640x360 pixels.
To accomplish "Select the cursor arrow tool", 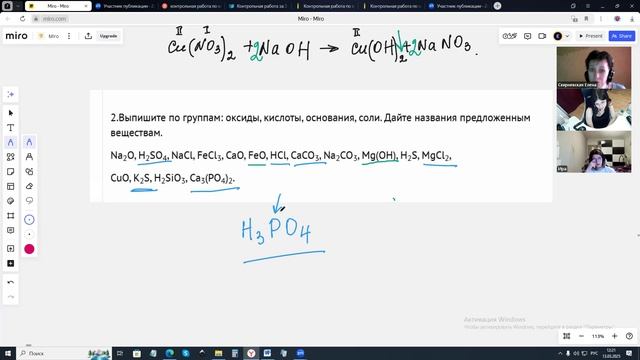I will click(11, 113).
